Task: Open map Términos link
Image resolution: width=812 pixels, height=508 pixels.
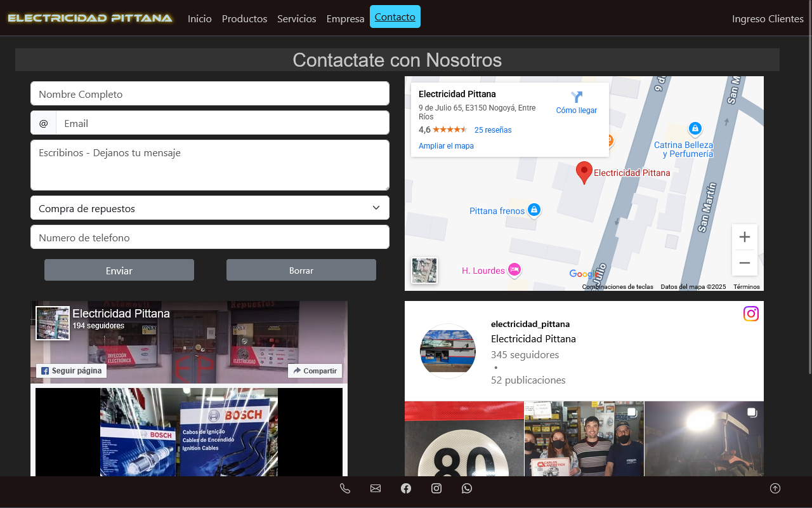Action: [x=747, y=287]
